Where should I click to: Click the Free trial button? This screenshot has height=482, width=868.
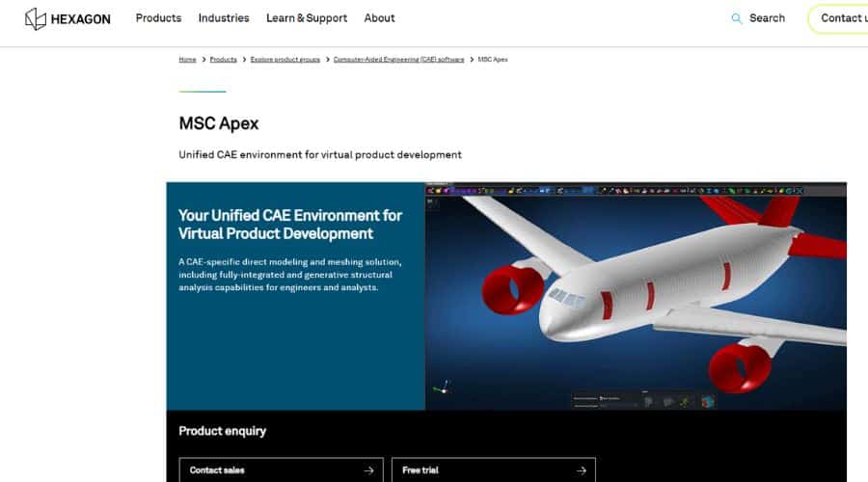[494, 469]
